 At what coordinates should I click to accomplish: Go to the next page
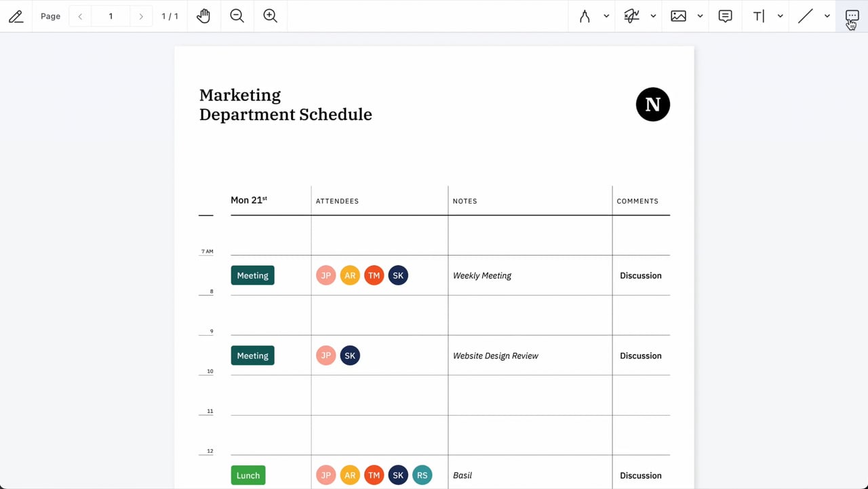(x=141, y=16)
